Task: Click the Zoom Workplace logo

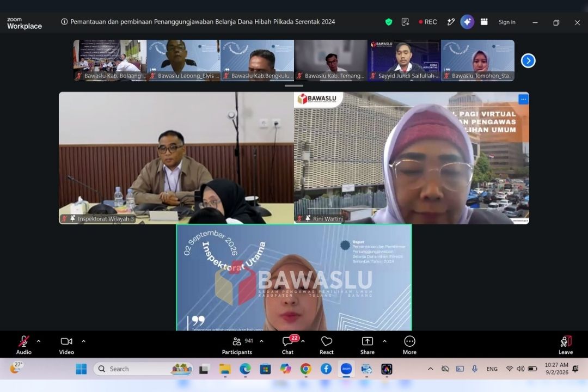Action: point(24,23)
